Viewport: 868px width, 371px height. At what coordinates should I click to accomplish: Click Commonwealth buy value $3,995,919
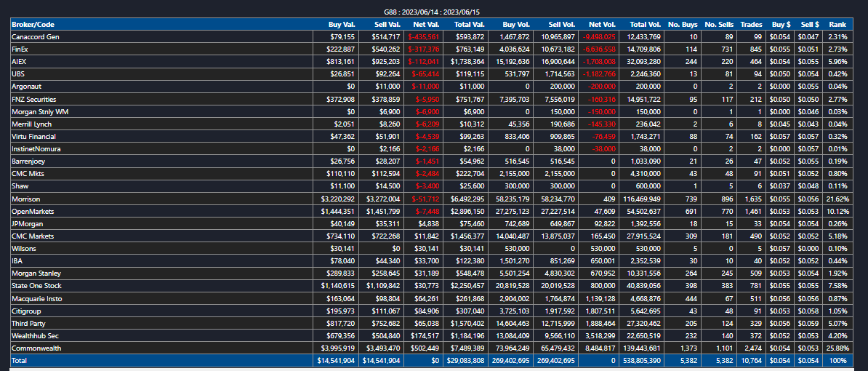pos(338,348)
